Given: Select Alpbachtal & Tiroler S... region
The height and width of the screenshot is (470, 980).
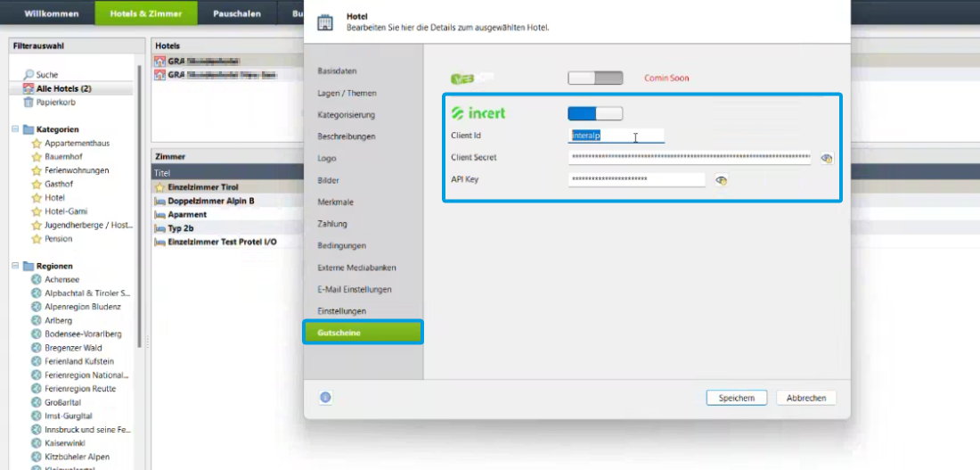Looking at the screenshot, I should coord(87,293).
